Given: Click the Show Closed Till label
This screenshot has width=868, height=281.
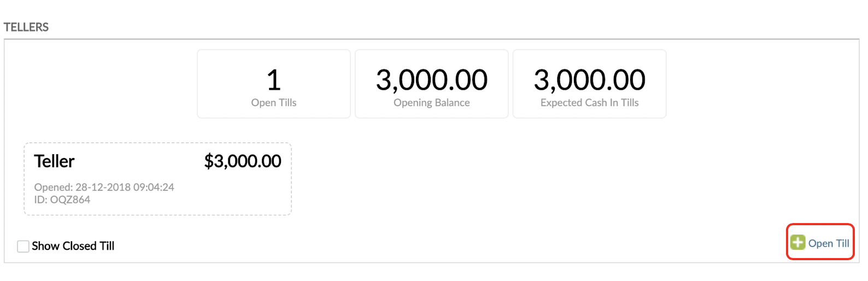Looking at the screenshot, I should click(73, 246).
